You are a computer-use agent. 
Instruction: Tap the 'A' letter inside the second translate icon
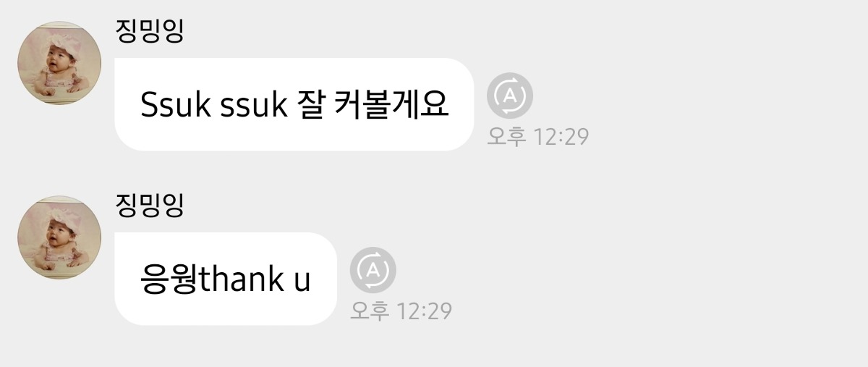373,270
